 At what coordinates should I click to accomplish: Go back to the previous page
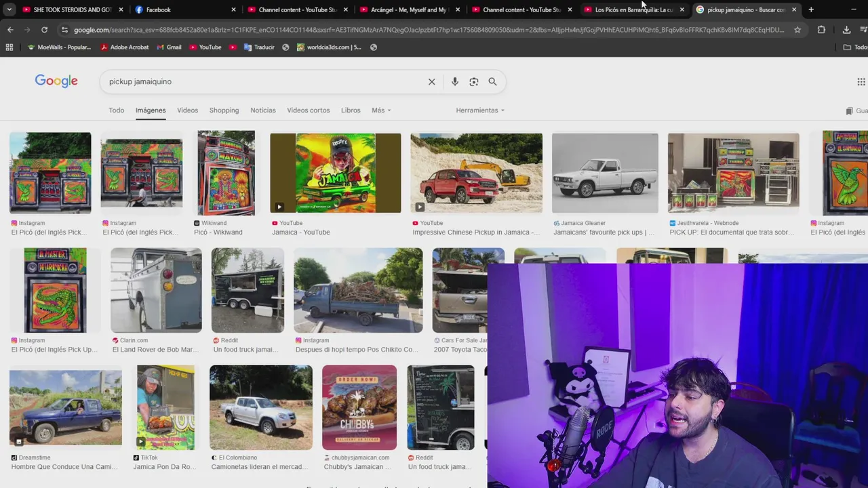pyautogui.click(x=10, y=30)
